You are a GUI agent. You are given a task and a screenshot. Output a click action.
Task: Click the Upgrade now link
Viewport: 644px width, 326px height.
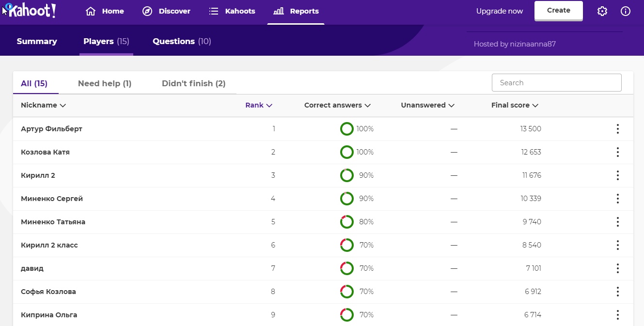pyautogui.click(x=500, y=11)
